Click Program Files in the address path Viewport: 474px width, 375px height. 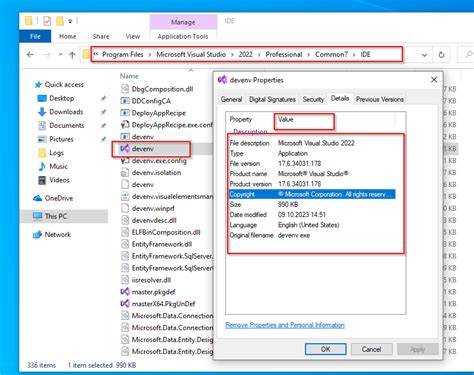tap(123, 54)
